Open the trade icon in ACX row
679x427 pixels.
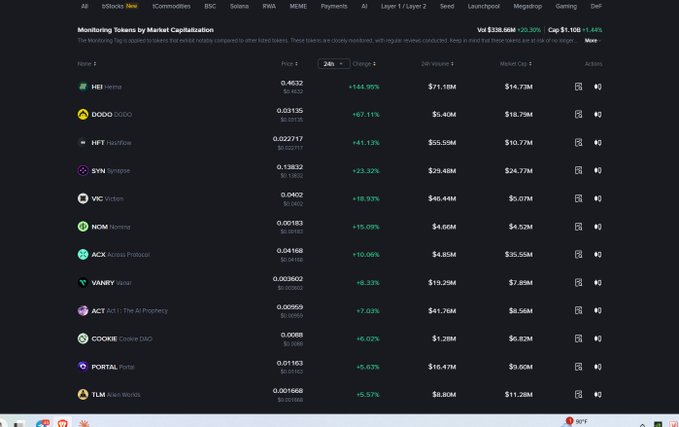[598, 254]
